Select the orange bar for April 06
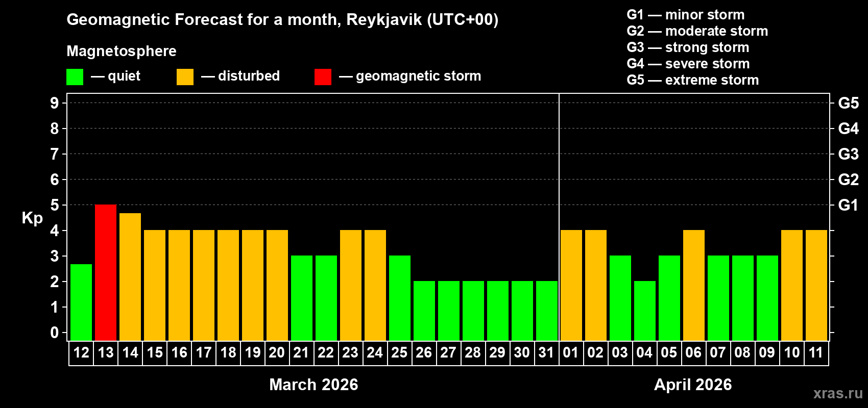Viewport: 868px width, 408px height. pos(694,285)
